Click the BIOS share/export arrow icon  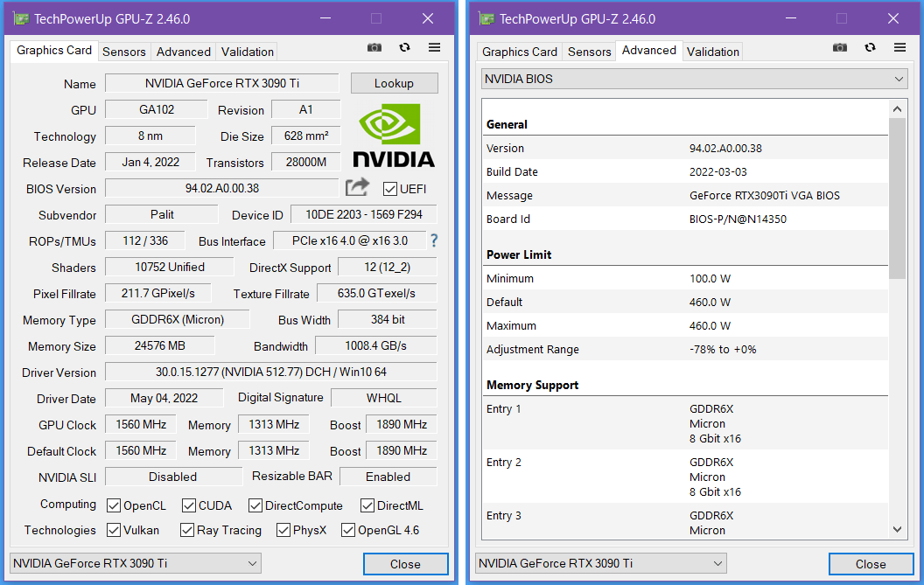pyautogui.click(x=357, y=187)
